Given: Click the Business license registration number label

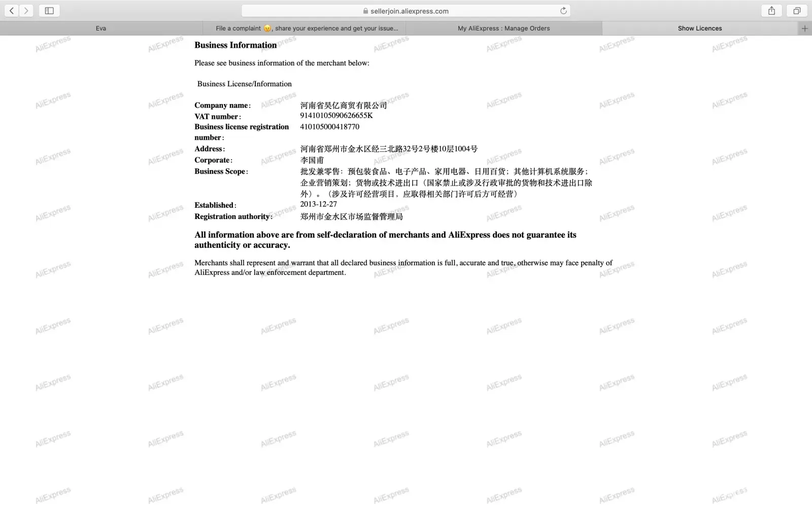Looking at the screenshot, I should click(242, 132).
